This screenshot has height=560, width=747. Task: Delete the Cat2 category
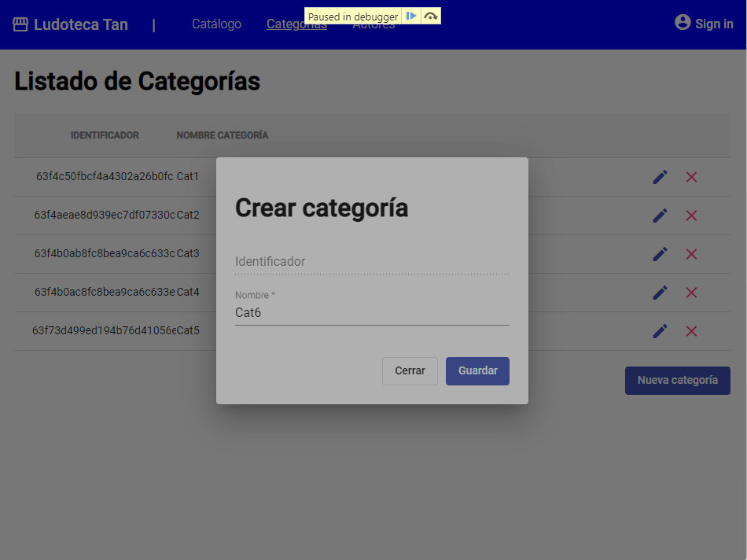coord(691,215)
